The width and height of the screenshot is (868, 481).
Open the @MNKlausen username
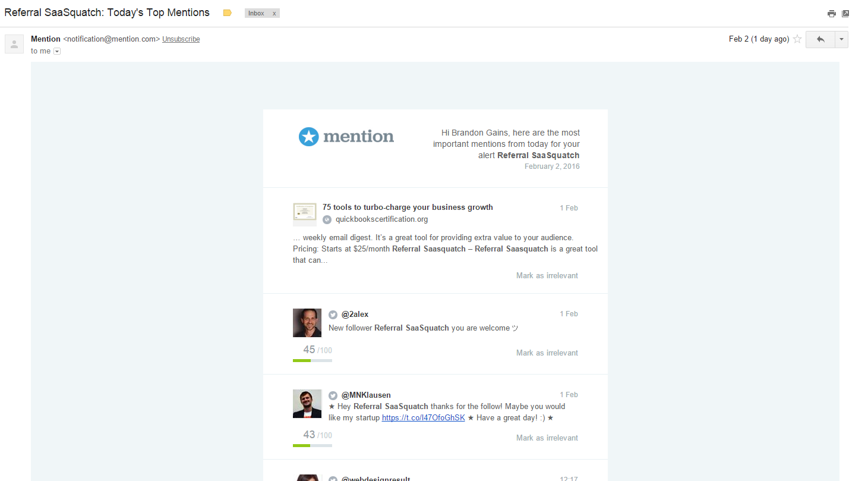366,395
